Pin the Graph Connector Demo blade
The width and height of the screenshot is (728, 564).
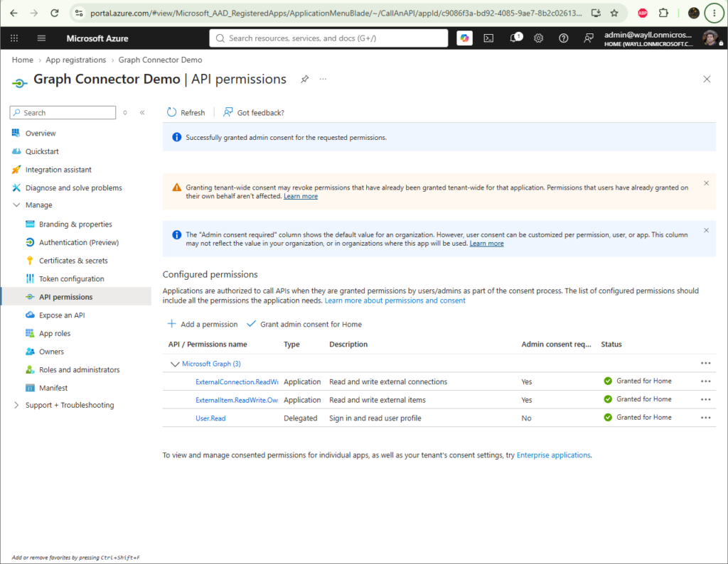coord(304,79)
